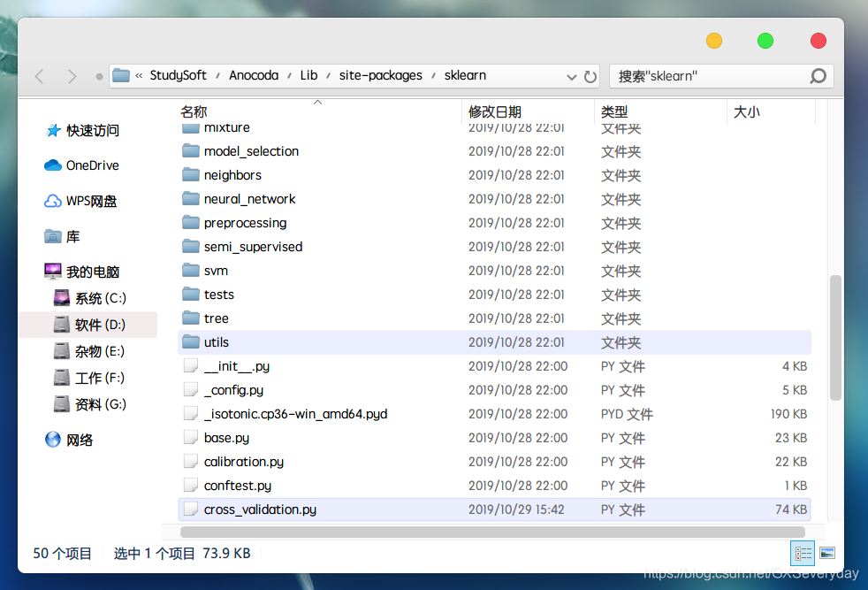This screenshot has width=868, height=590.
Task: Go to Anocoda in breadcrumb path
Action: click(254, 75)
